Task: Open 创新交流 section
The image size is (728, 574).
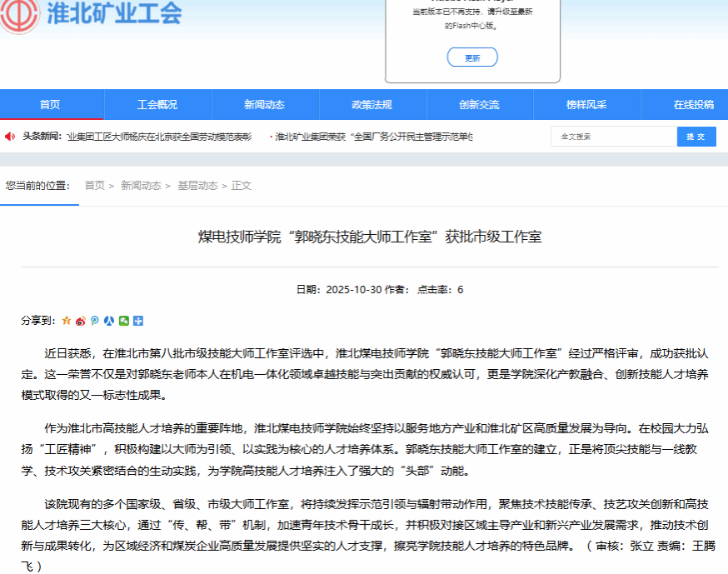Action: (479, 105)
